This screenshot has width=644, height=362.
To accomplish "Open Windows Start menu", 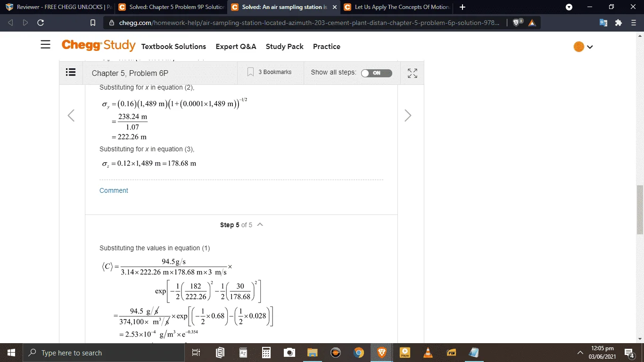I will click(x=11, y=353).
